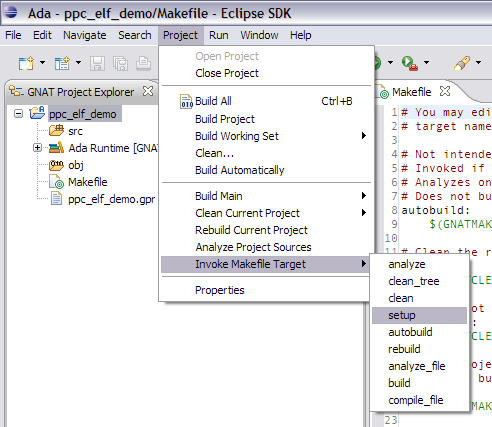
Task: Choose Rebuild Current Project
Action: pyautogui.click(x=266, y=230)
